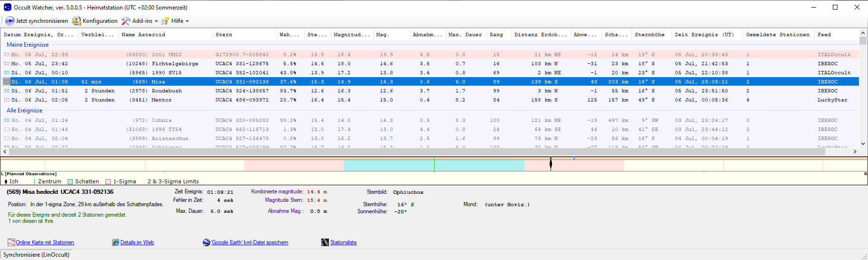Click the Google Earth globe icon
Screen dimensions: 868x260
coord(207,242)
